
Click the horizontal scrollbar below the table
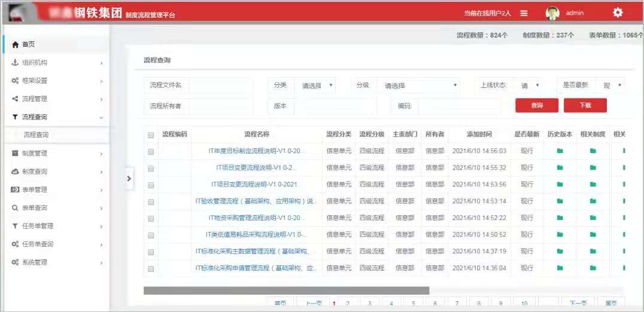pos(286,290)
